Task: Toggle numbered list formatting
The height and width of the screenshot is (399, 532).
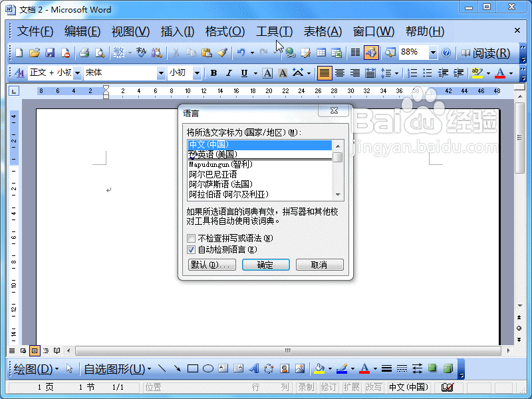Action: click(x=412, y=73)
